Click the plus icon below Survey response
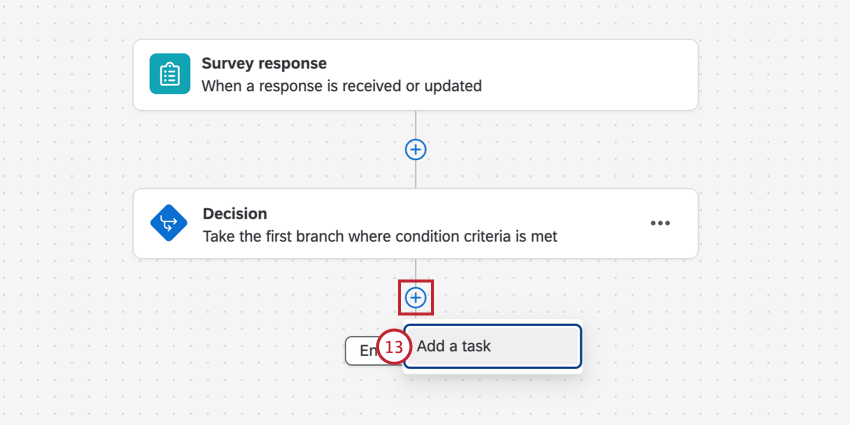Image resolution: width=850 pixels, height=425 pixels. [415, 149]
